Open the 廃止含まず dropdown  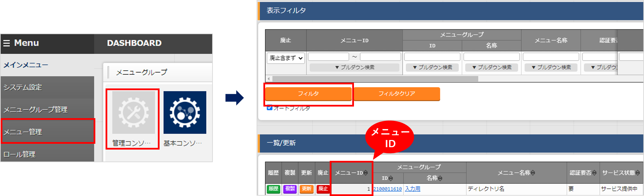tap(286, 58)
